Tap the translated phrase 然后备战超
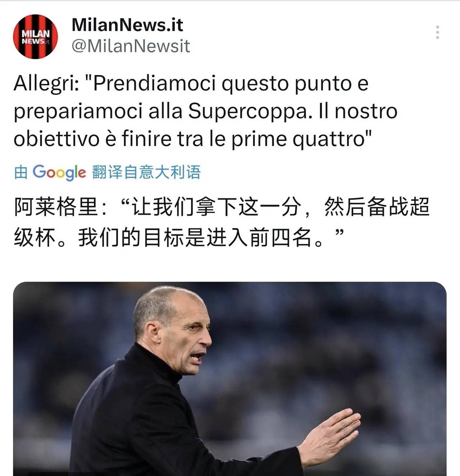Screen dimensions: 460x476 [x=377, y=207]
